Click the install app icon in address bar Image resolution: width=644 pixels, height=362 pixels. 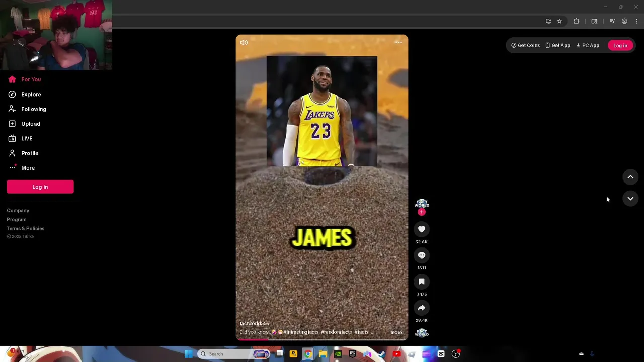pyautogui.click(x=548, y=21)
